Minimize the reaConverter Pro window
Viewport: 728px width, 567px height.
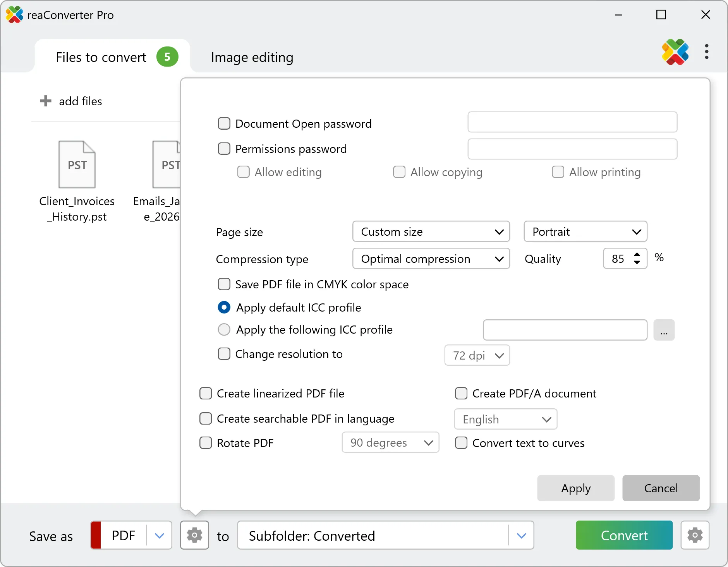[x=618, y=15]
